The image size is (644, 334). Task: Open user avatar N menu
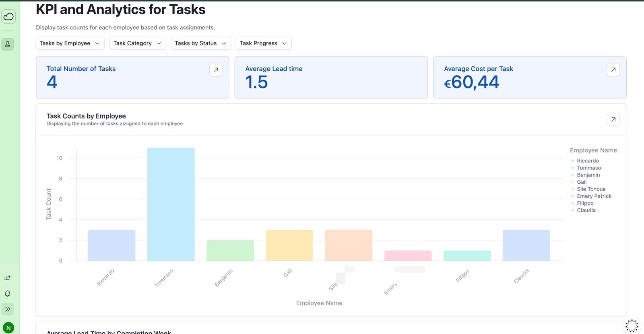(x=8, y=328)
